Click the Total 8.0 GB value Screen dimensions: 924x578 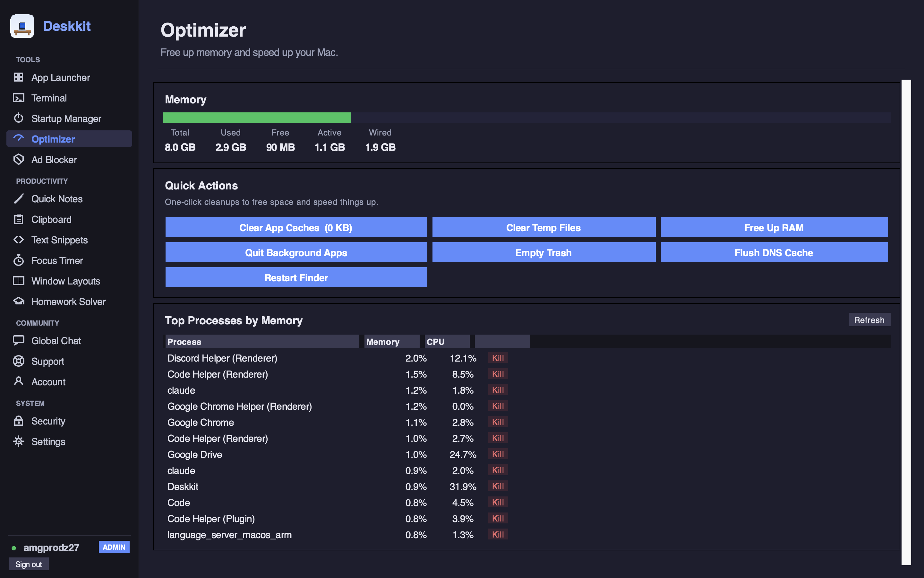click(180, 147)
